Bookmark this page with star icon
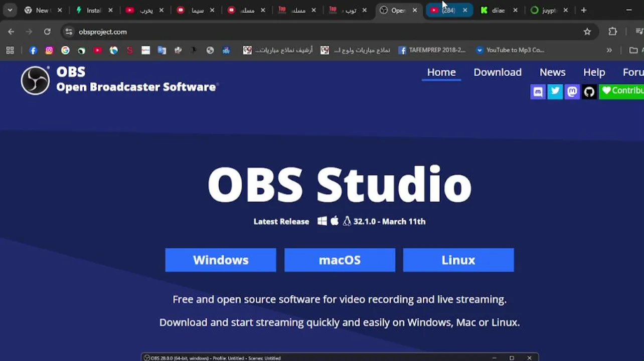The height and width of the screenshot is (361, 644). click(587, 32)
